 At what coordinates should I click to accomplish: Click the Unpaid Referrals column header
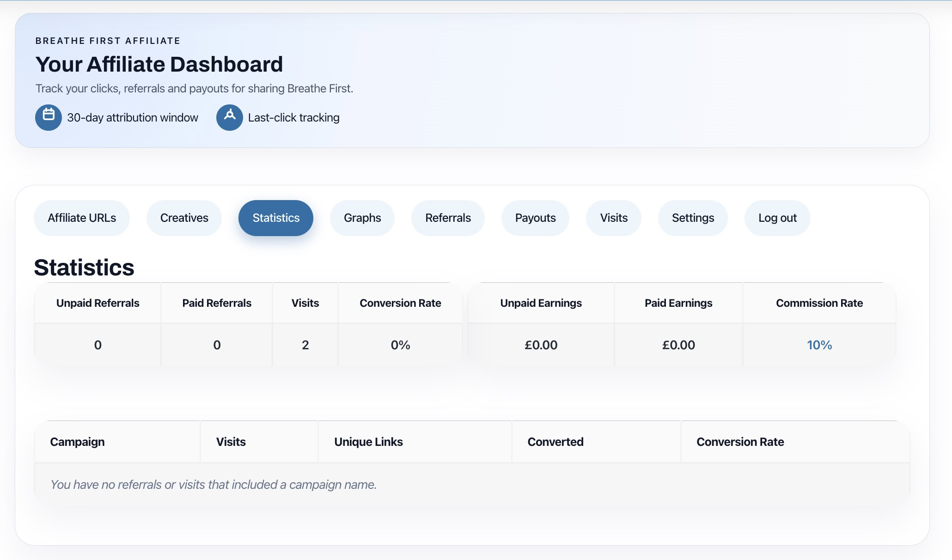(98, 303)
